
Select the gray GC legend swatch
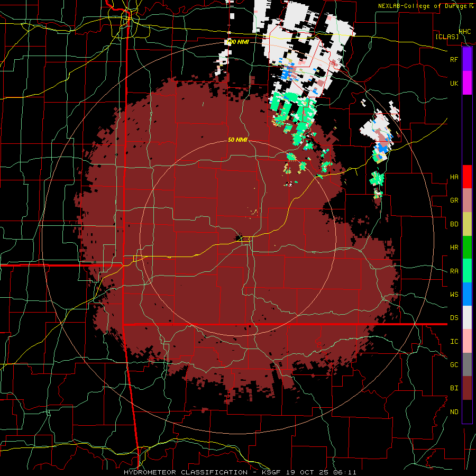click(x=467, y=364)
